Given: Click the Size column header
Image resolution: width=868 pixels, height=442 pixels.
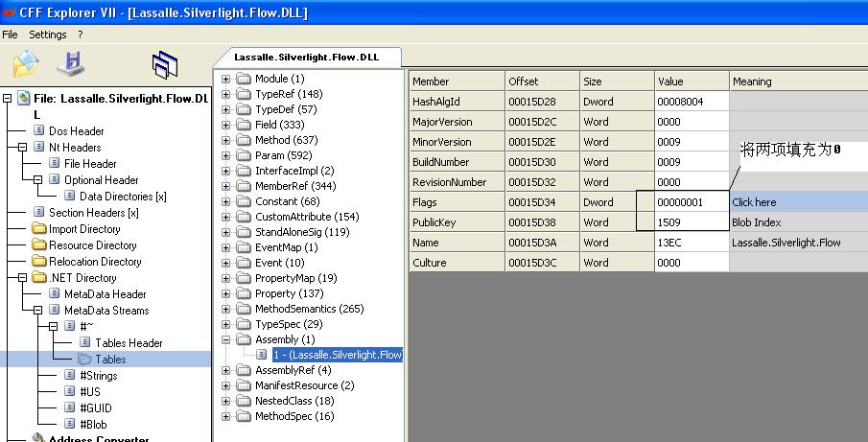Looking at the screenshot, I should [x=618, y=81].
